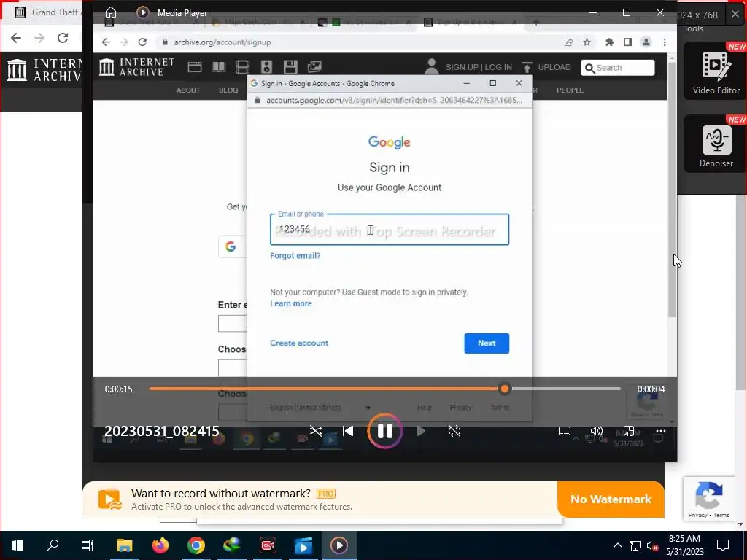Open the Web archive icon in the Internet Archive navigation bar

pos(194,67)
